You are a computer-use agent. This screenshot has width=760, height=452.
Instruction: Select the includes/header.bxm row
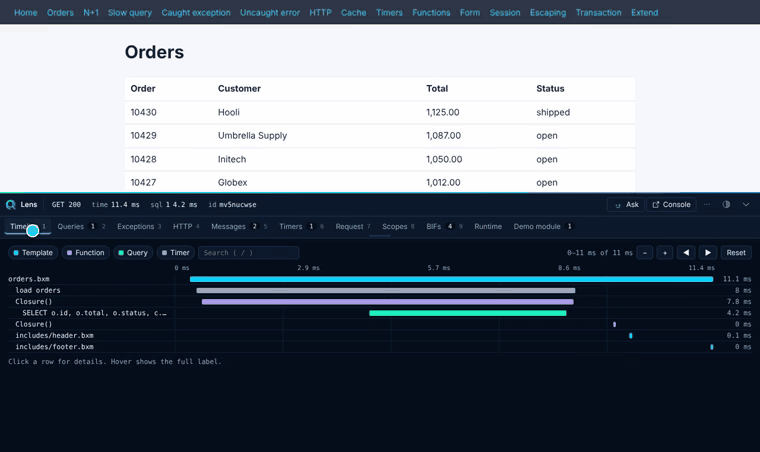380,335
